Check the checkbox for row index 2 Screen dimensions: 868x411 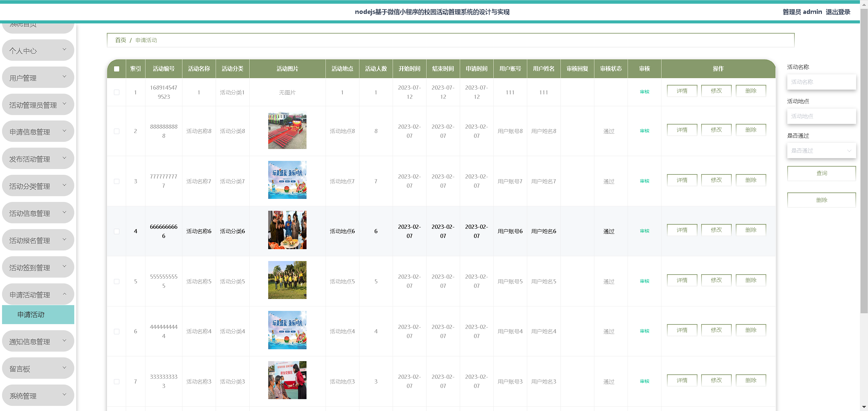pos(117,131)
